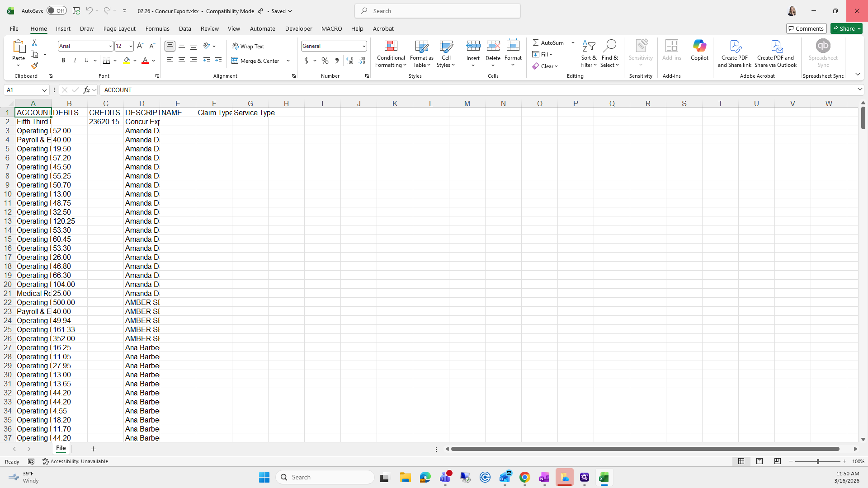
Task: Click Percent Style number format icon
Action: point(325,61)
